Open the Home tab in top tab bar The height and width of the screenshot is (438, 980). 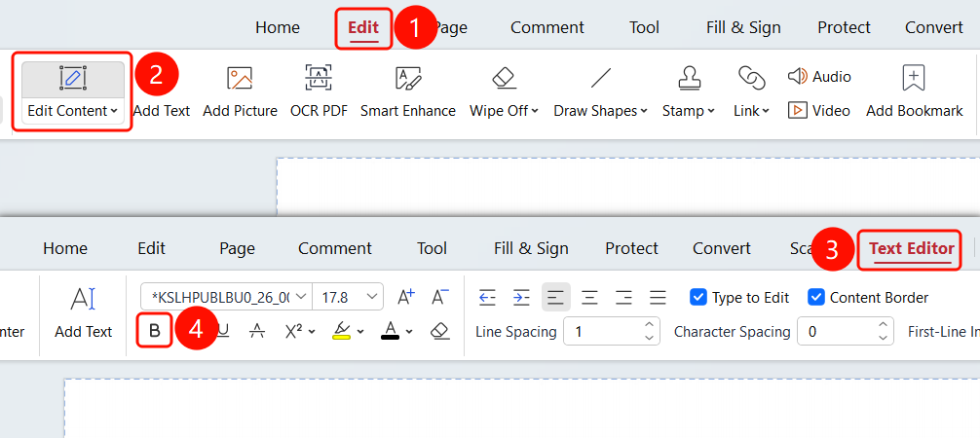click(278, 27)
